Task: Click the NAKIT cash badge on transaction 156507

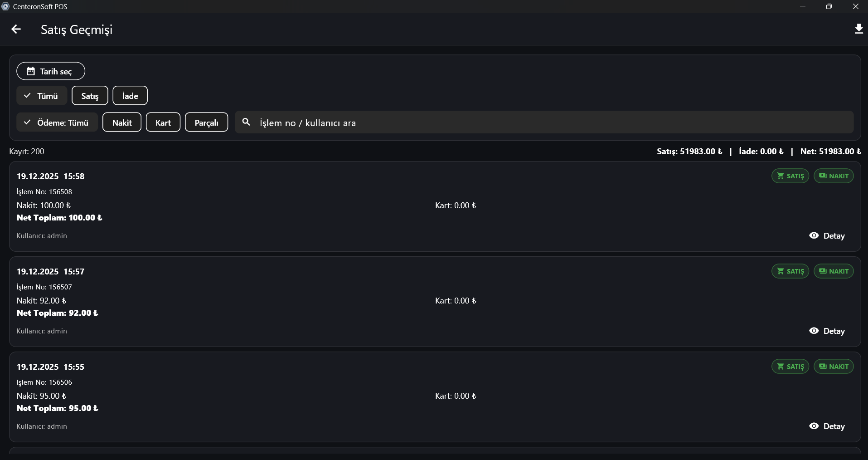Action: click(834, 271)
